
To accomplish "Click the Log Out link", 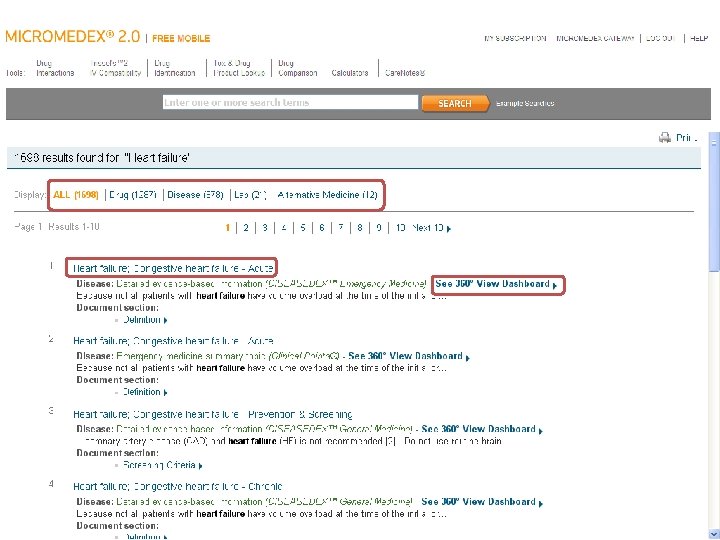I will click(660, 38).
